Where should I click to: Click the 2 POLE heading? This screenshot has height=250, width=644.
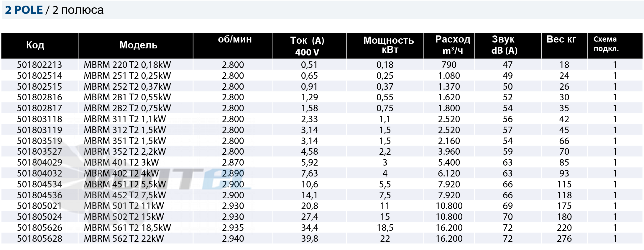(x=24, y=10)
